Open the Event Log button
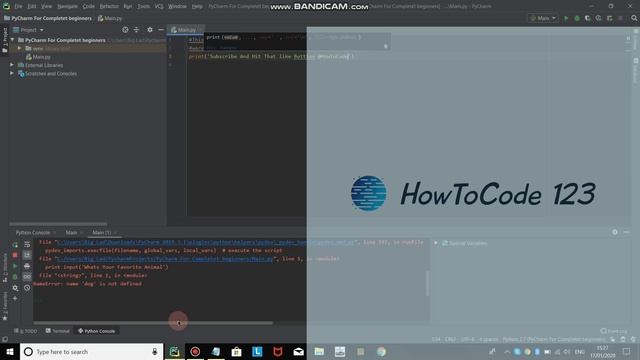Screen dimensions: 640x360 click(614, 331)
